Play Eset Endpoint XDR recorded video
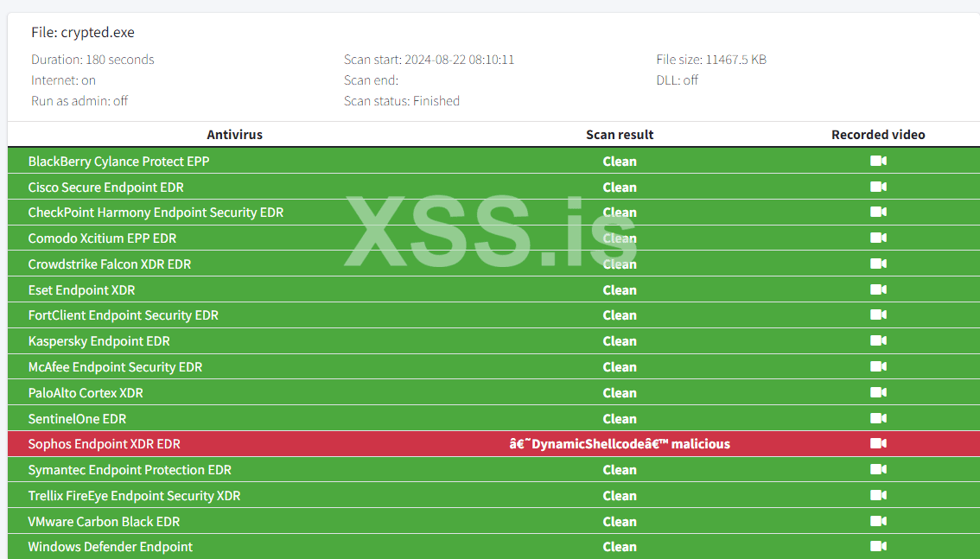Viewport: 980px width, 559px height. (x=878, y=289)
